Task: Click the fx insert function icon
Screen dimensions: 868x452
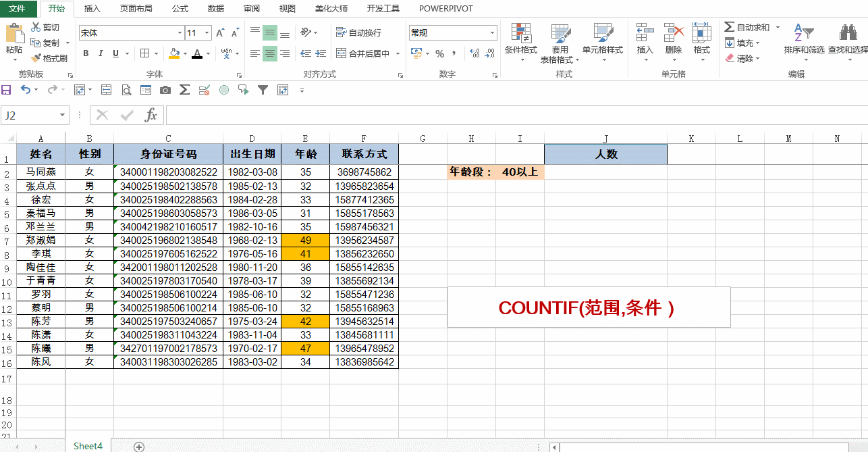Action: click(151, 115)
